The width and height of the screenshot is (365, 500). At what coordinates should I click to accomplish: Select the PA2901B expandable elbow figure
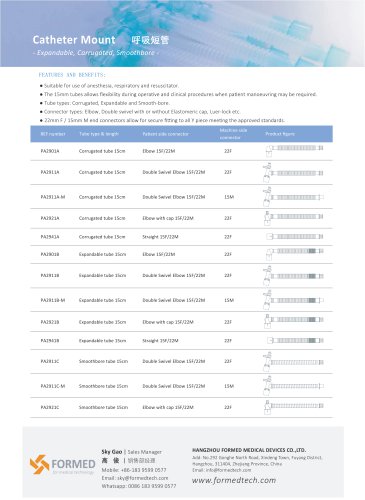pos(294,254)
